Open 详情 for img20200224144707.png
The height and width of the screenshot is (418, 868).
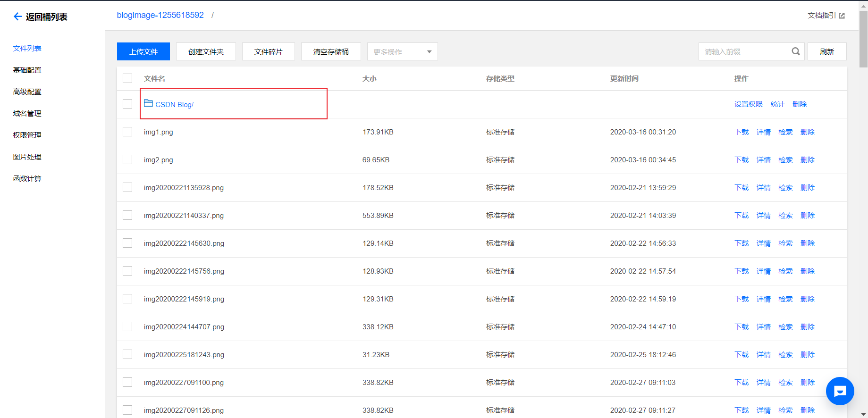764,326
